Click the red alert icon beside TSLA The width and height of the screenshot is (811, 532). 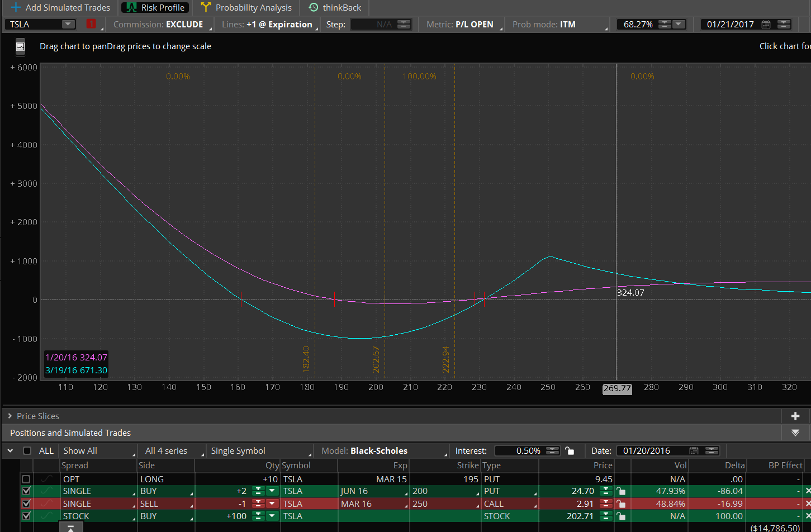tap(91, 24)
